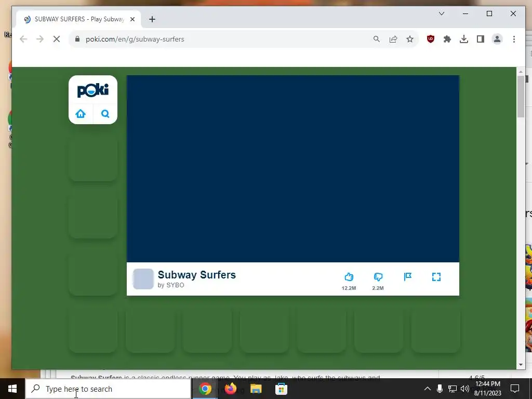Go forward in Chrome
Screen dimensions: 532x399
click(x=40, y=39)
